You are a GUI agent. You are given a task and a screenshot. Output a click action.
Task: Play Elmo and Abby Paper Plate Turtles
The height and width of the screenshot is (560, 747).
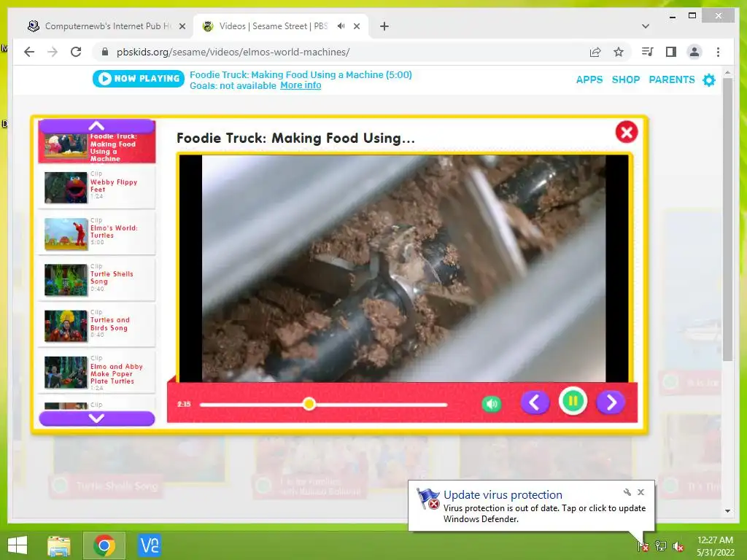[97, 372]
